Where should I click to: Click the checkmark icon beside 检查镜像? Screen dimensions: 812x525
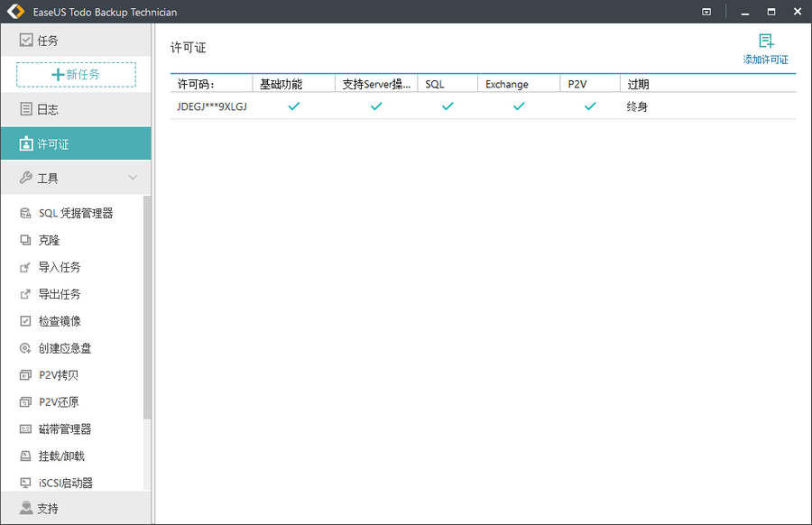(25, 321)
